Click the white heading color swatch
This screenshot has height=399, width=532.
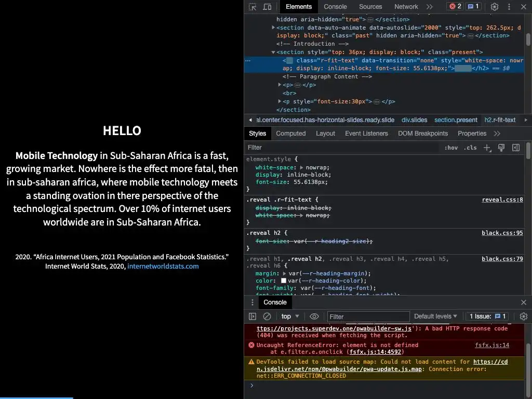point(284,281)
